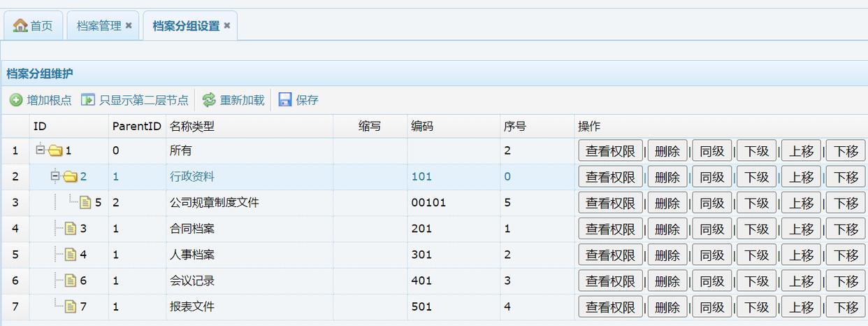Screen dimensions: 868x326
Task: Click the folder icon for node ID 2
Action: pyautogui.click(x=70, y=176)
